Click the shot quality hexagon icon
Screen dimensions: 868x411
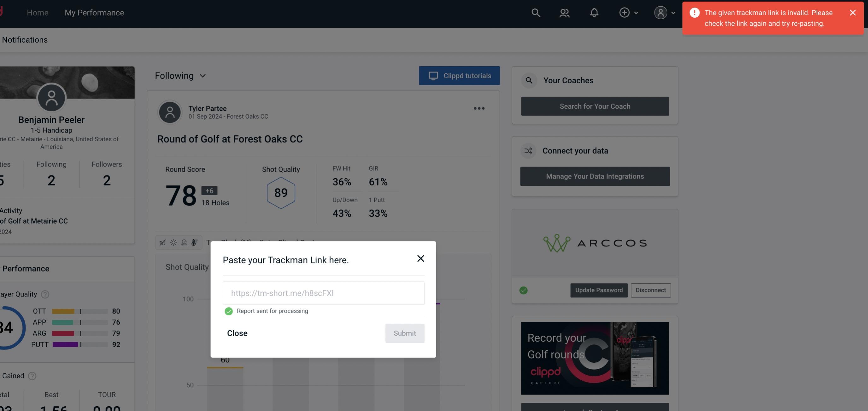281,193
